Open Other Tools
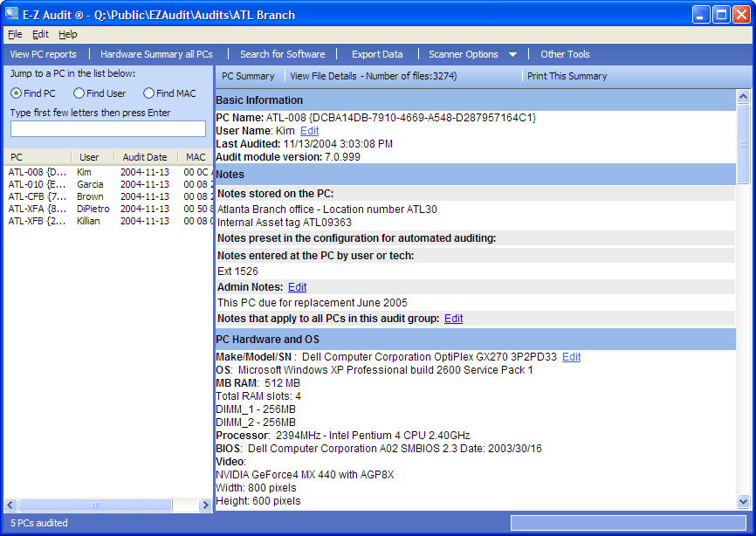 click(x=564, y=53)
